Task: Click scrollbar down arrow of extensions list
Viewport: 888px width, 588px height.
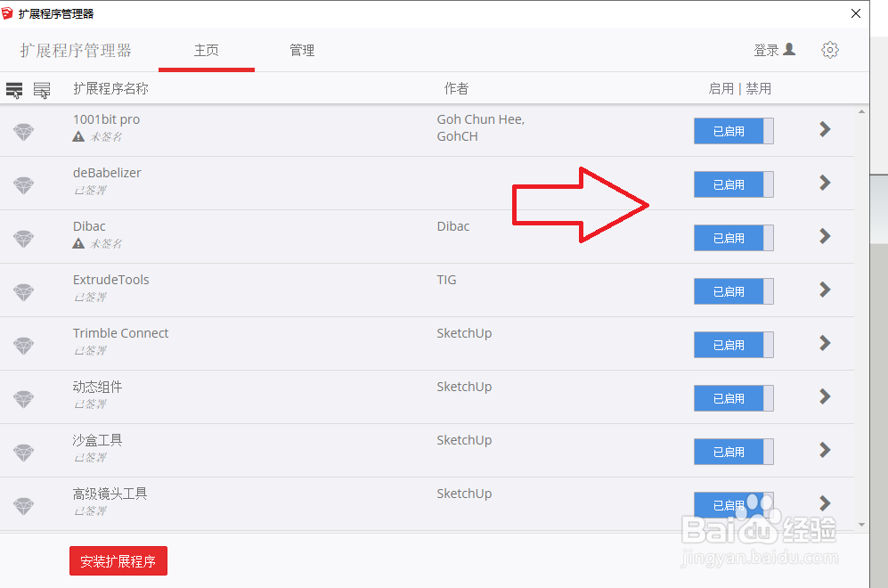Action: pyautogui.click(x=861, y=525)
